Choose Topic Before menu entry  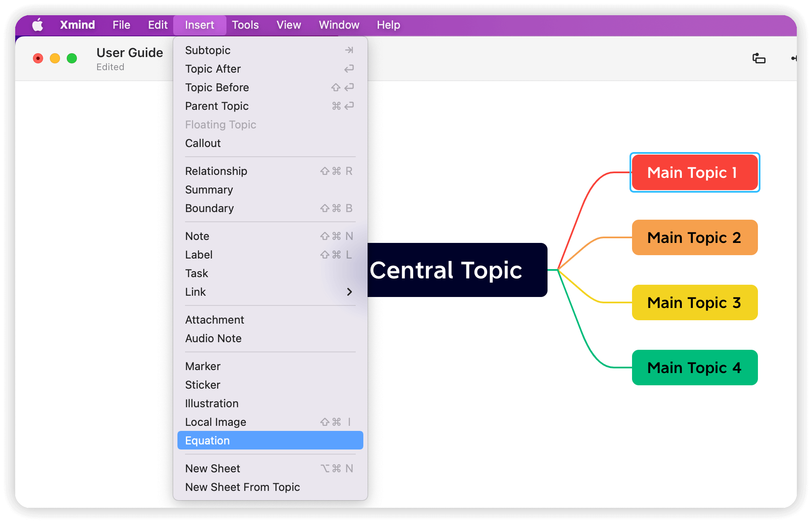[x=270, y=87]
